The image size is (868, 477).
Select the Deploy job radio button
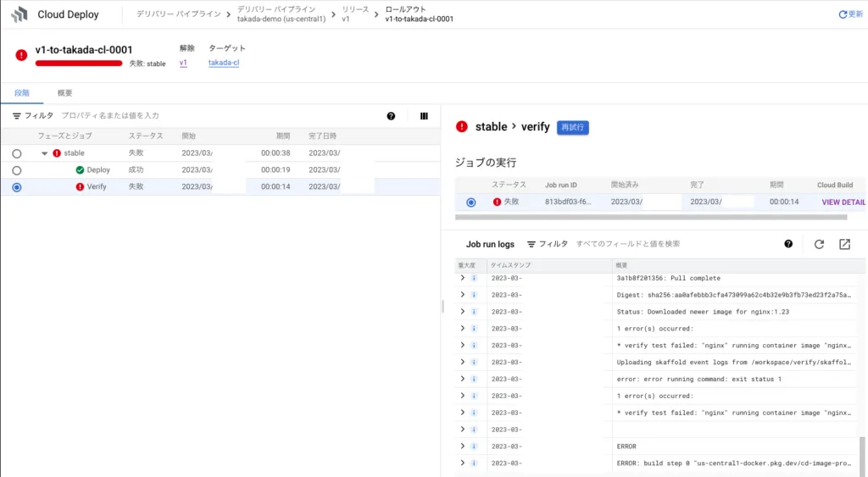17,170
